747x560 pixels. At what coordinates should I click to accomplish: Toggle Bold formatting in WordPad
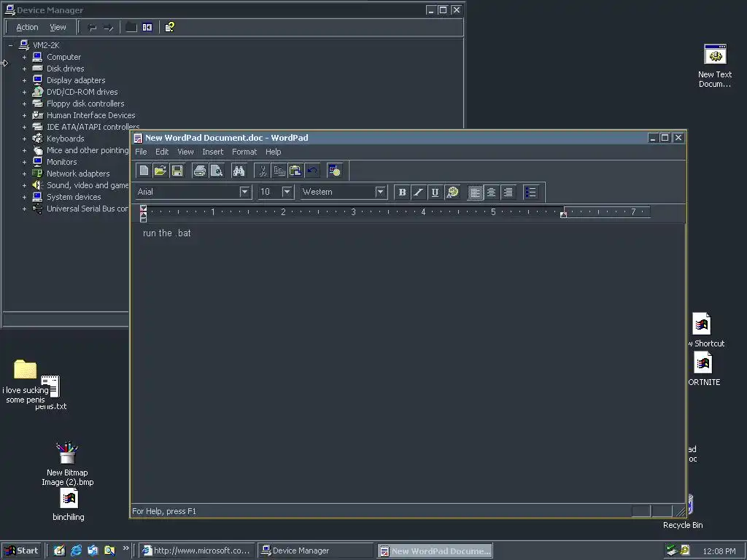click(x=402, y=192)
